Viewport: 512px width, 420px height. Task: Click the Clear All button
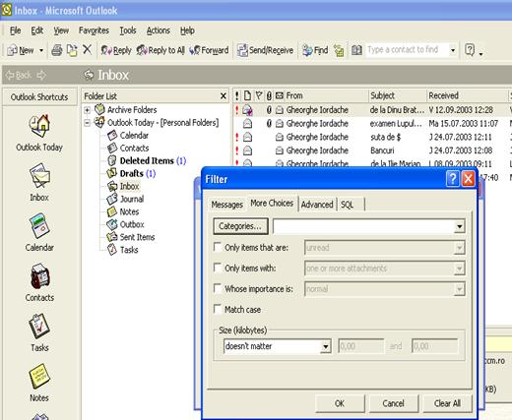(447, 403)
